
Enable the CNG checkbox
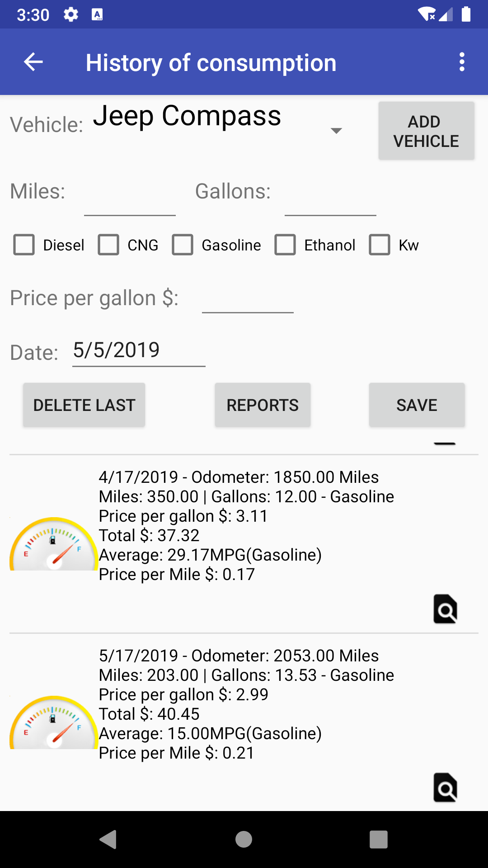coord(108,245)
